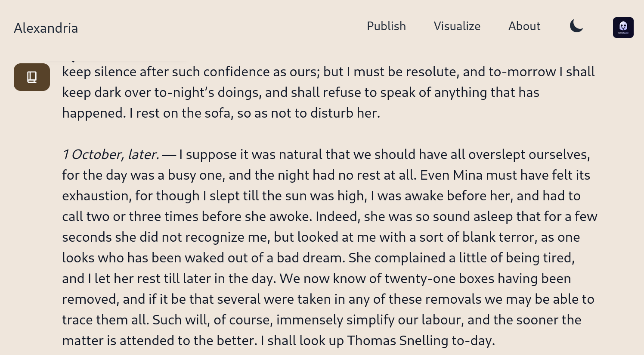
Task: Navigate to the About page
Action: click(524, 26)
